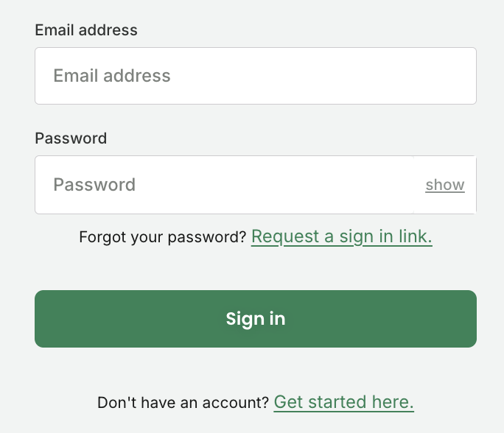
Task: Reveal the password using the show link
Action: tap(445, 185)
